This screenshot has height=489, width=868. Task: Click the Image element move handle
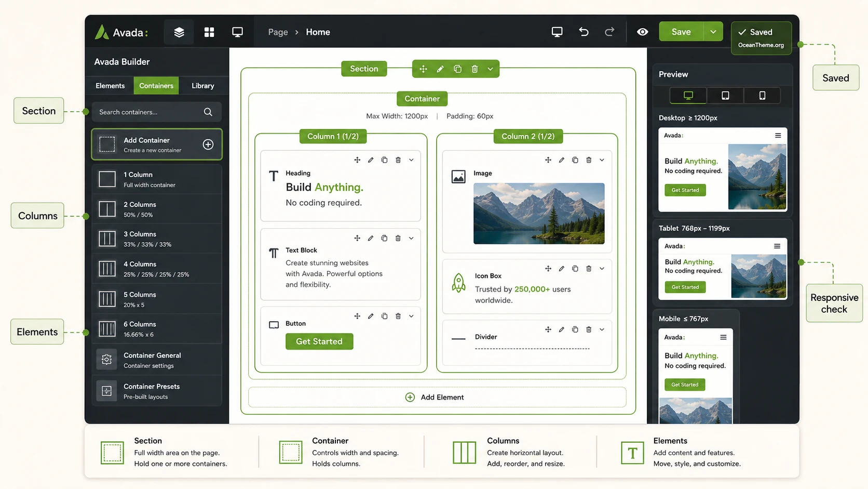(x=548, y=160)
